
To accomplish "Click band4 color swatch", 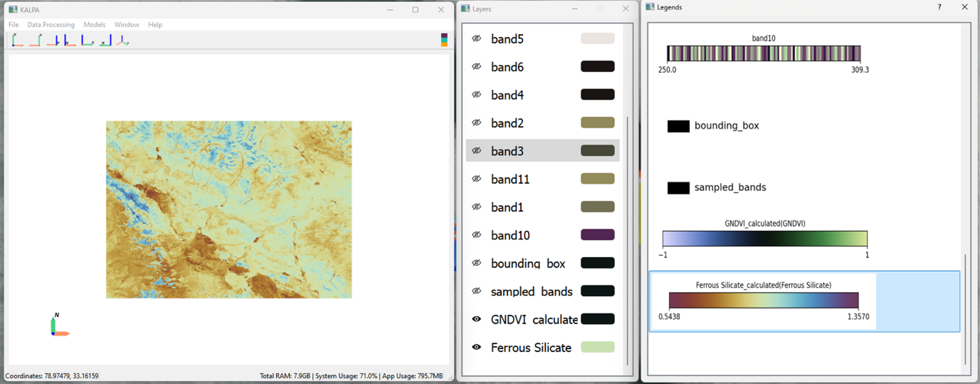I will tap(597, 94).
